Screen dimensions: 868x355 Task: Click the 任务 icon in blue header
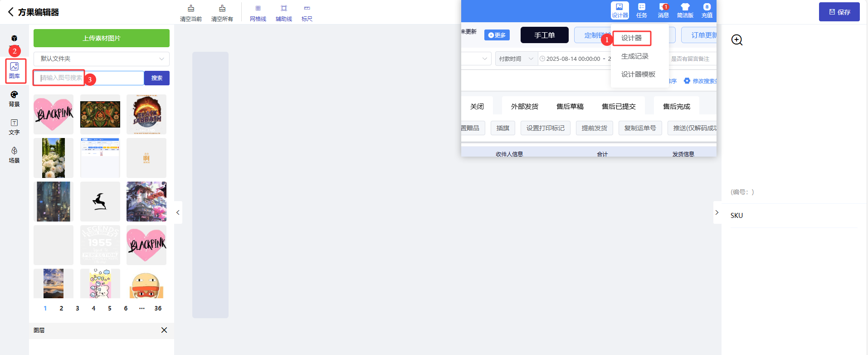[642, 10]
